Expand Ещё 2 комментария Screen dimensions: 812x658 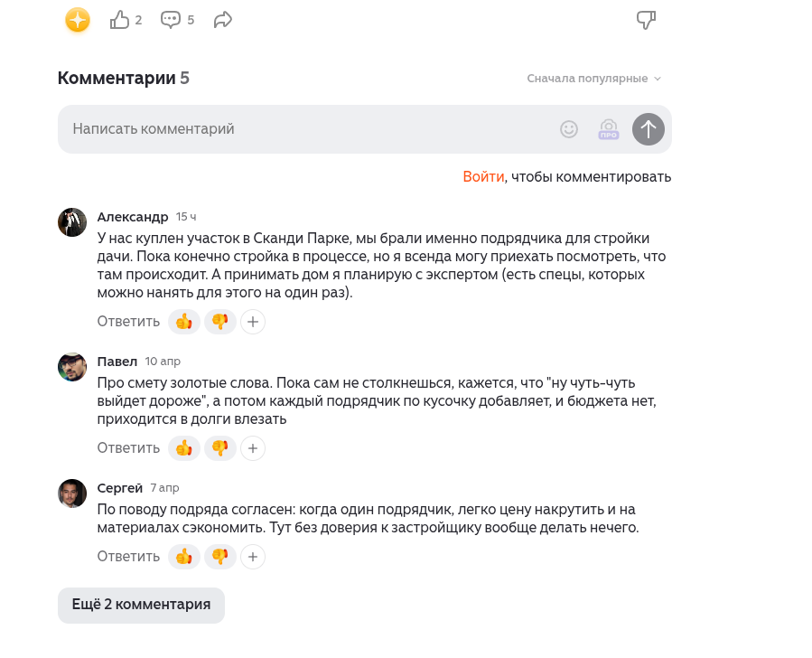point(141,606)
